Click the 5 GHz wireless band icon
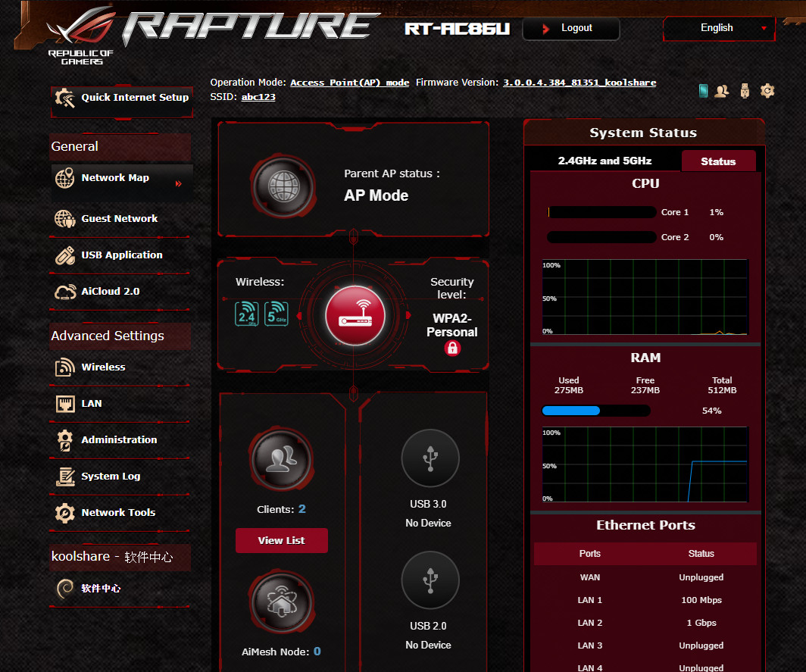 click(276, 314)
